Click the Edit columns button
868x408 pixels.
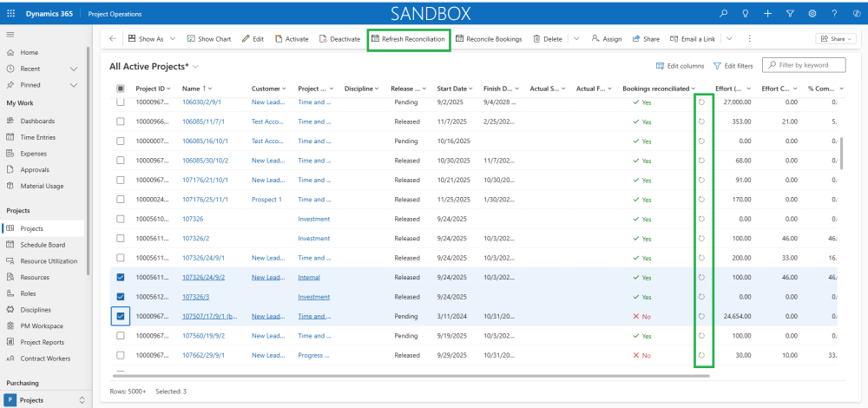point(680,66)
